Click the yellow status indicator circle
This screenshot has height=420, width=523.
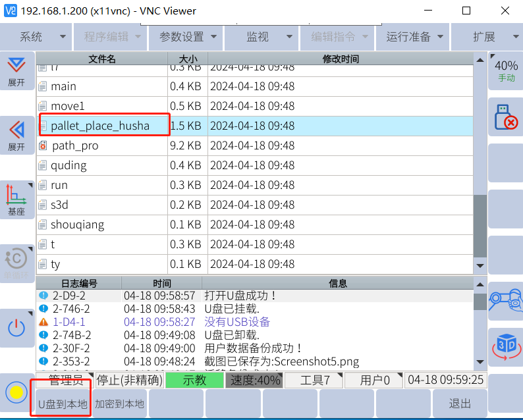pyautogui.click(x=16, y=393)
